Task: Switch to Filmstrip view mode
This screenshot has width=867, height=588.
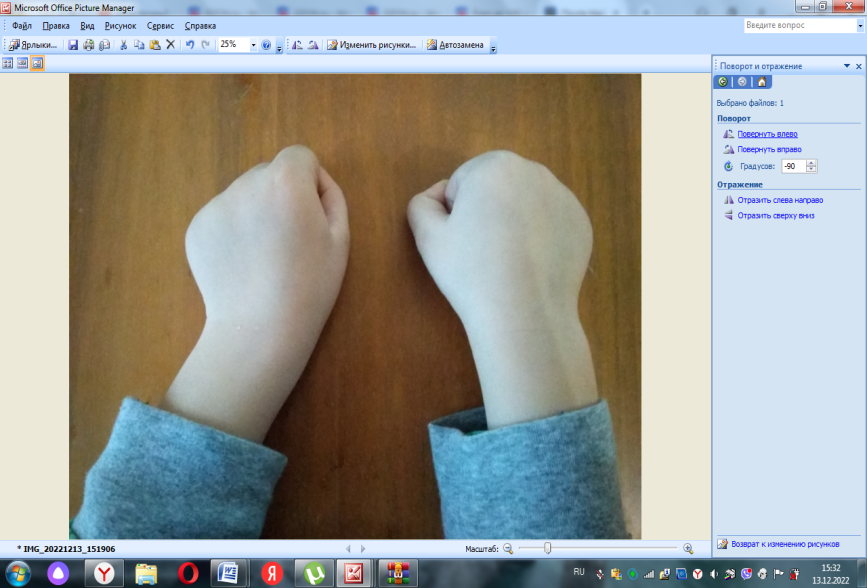Action: [x=22, y=63]
